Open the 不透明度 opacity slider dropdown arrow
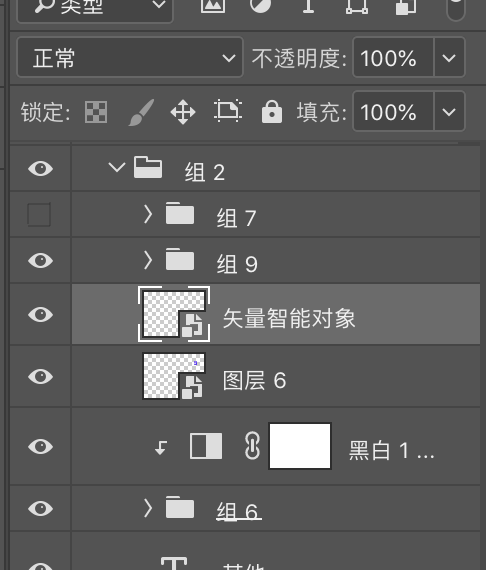Image resolution: width=486 pixels, height=570 pixels. (x=449, y=57)
